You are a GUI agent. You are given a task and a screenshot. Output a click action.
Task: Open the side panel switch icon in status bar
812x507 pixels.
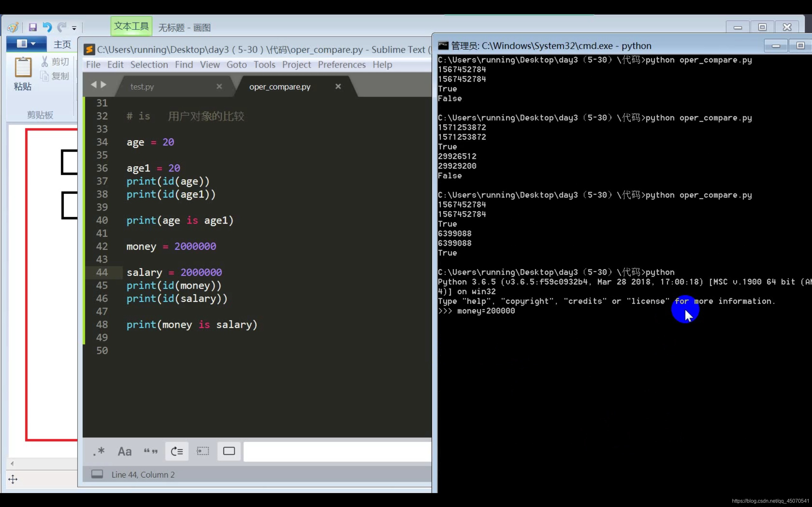pyautogui.click(x=97, y=474)
